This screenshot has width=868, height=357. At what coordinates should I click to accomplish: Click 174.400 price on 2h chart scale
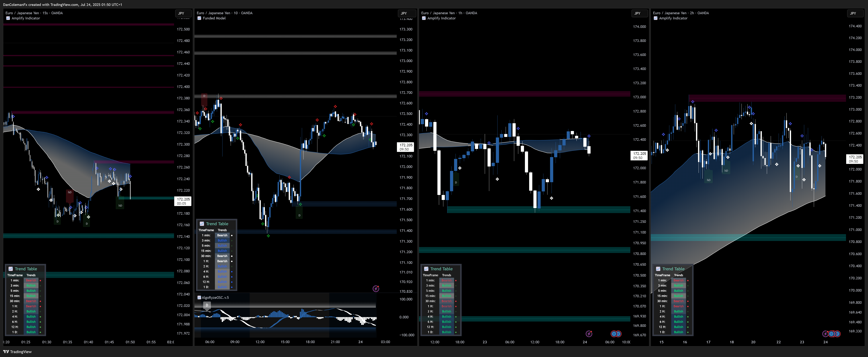[x=855, y=26]
